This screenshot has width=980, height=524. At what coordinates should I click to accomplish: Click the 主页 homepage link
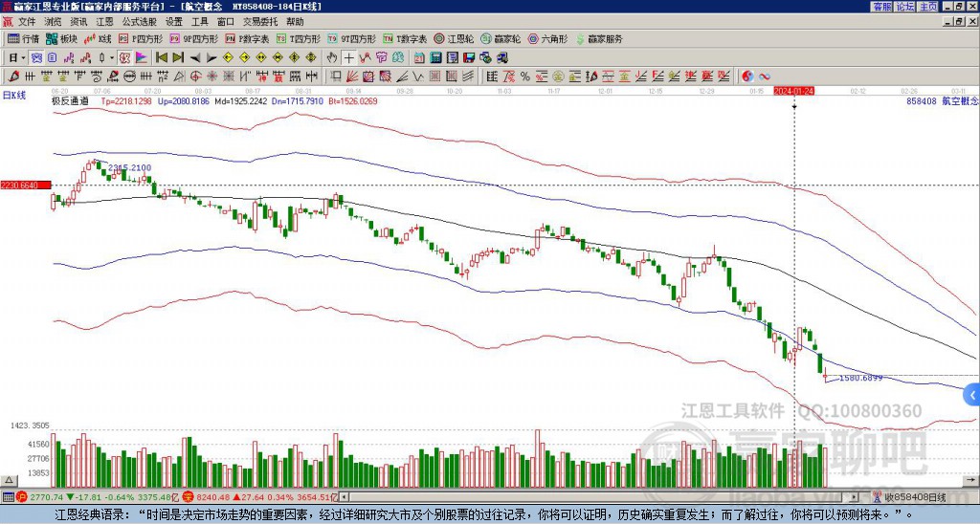coord(928,7)
